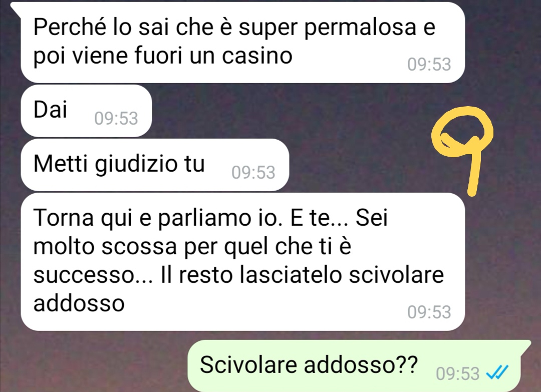Click the yellow hand-drawn number 9 annotation
The height and width of the screenshot is (392, 541).
tap(463, 151)
